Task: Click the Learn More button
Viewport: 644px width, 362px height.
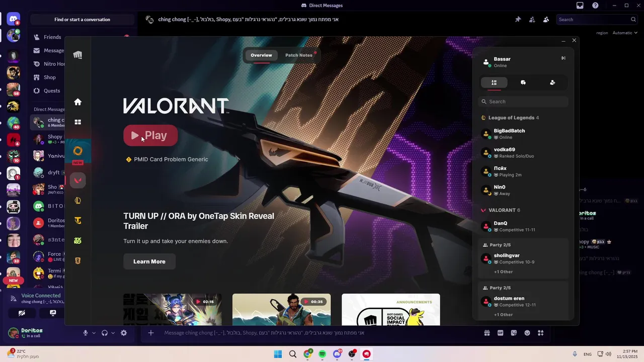Action: coord(149,261)
